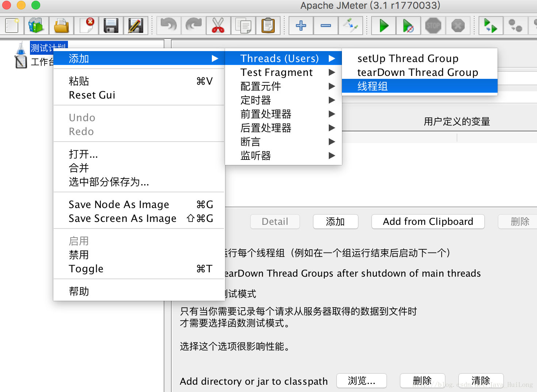Click Undo in the context menu

(x=139, y=118)
